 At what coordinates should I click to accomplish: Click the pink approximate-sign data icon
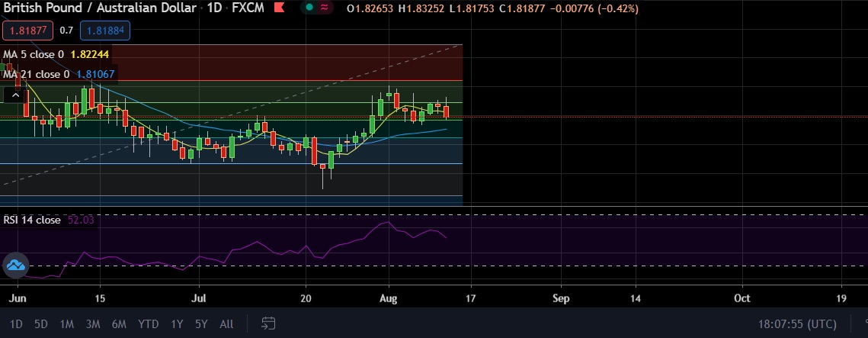pyautogui.click(x=325, y=8)
